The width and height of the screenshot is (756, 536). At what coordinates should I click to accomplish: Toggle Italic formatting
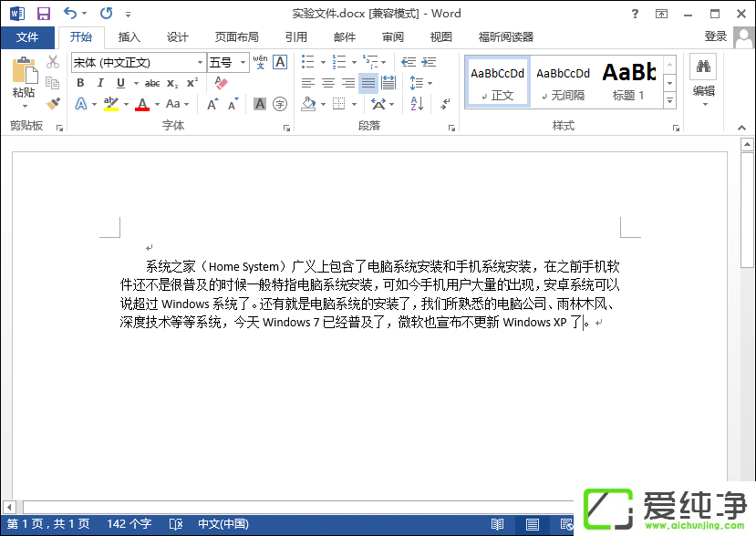[x=98, y=83]
